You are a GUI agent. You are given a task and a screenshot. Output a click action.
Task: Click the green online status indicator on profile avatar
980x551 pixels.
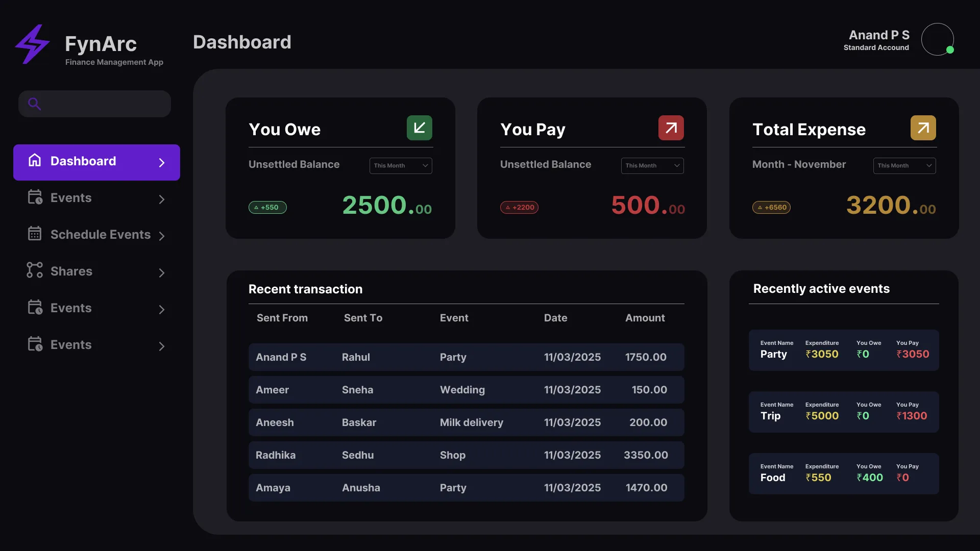tap(950, 50)
